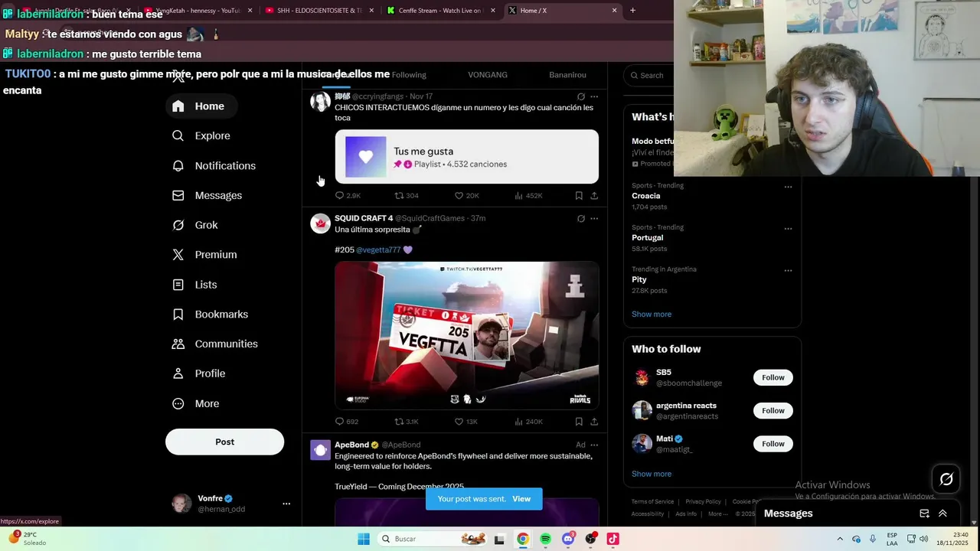Switch to the Bananirou timeline tab
980x551 pixels.
coord(567,75)
